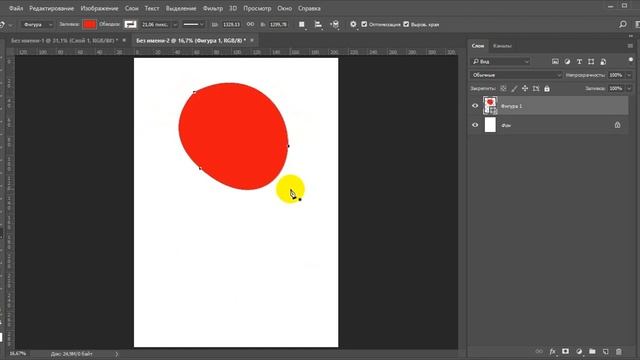Open the Выделение menu
640x360 pixels.
pyautogui.click(x=181, y=8)
